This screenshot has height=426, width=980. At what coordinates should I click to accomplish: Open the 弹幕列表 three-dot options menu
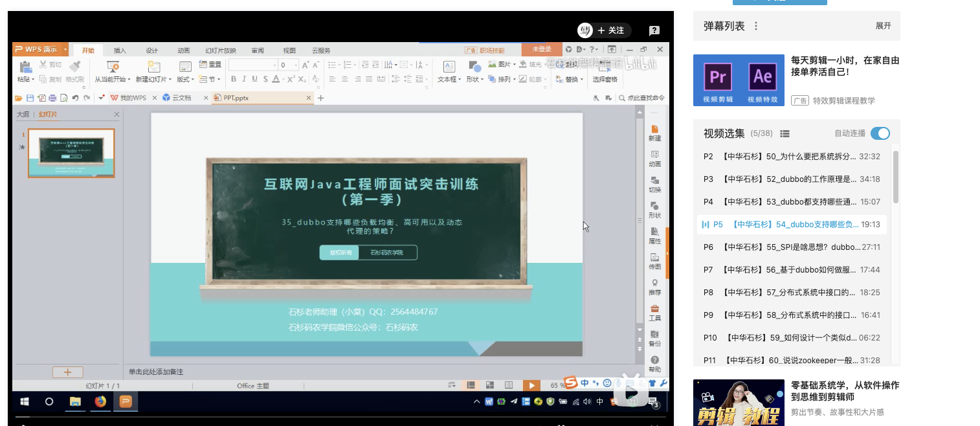coord(755,26)
